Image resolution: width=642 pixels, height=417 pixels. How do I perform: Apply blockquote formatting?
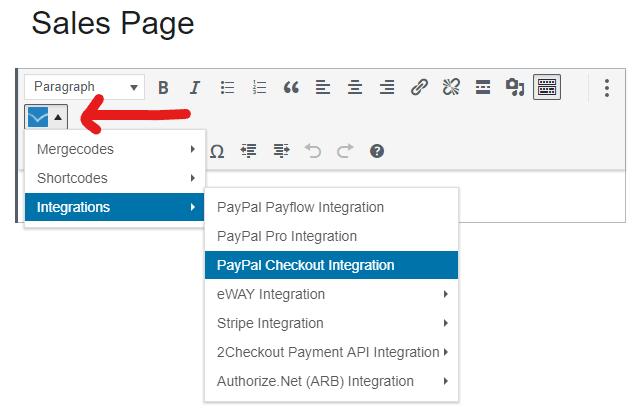pyautogui.click(x=291, y=87)
